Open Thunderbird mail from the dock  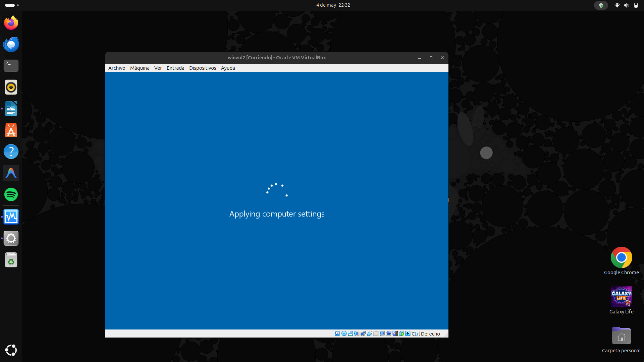click(x=11, y=44)
